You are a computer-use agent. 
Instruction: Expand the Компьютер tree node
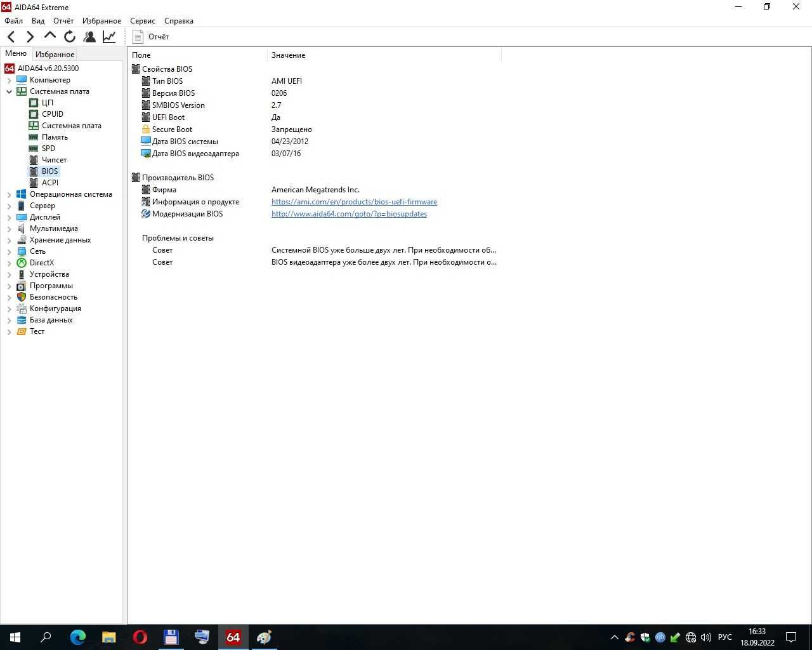10,80
